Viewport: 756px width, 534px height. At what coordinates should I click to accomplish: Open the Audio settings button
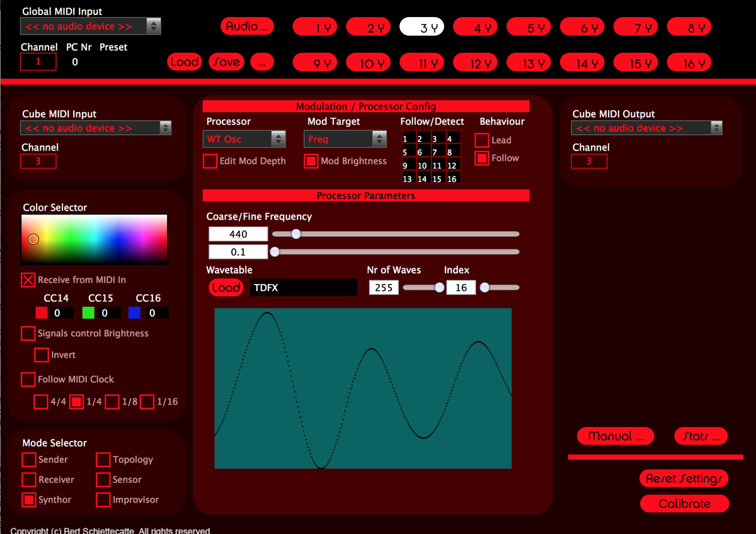[248, 26]
